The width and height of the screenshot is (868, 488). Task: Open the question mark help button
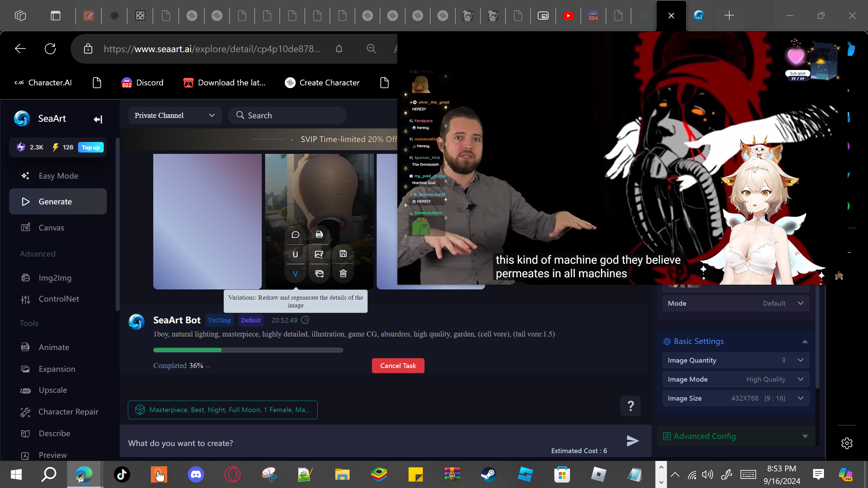pyautogui.click(x=630, y=406)
